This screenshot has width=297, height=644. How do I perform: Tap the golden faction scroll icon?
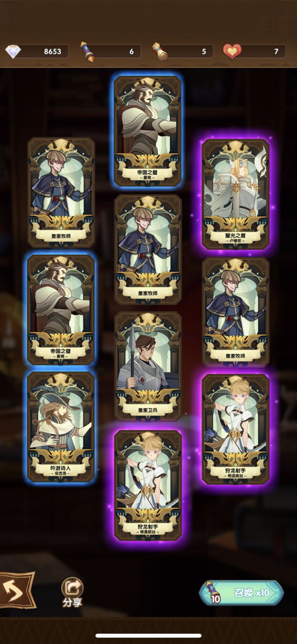(x=159, y=51)
